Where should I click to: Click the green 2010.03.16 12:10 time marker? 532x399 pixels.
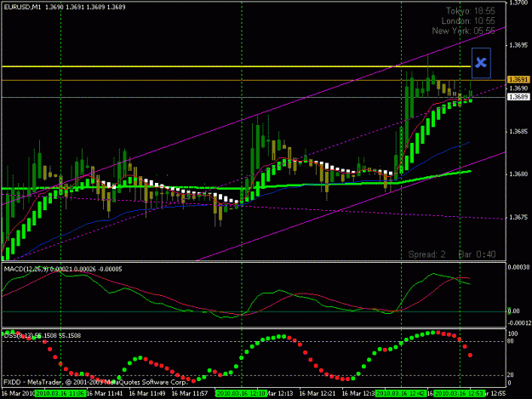pos(241,394)
